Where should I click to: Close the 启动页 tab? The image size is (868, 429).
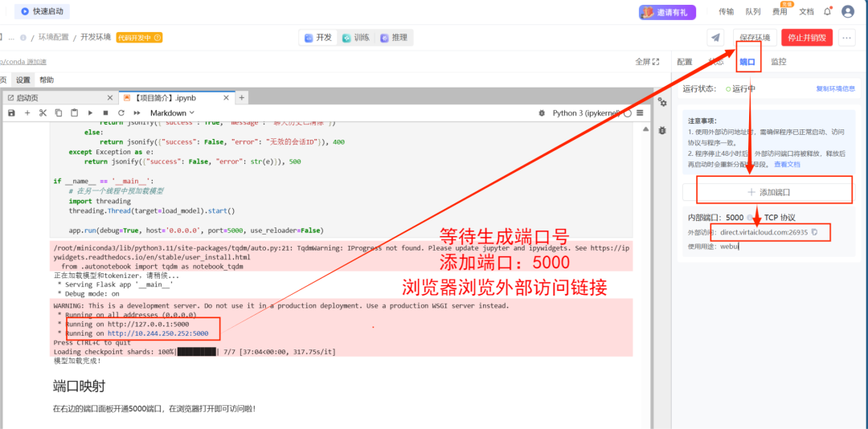pyautogui.click(x=109, y=98)
